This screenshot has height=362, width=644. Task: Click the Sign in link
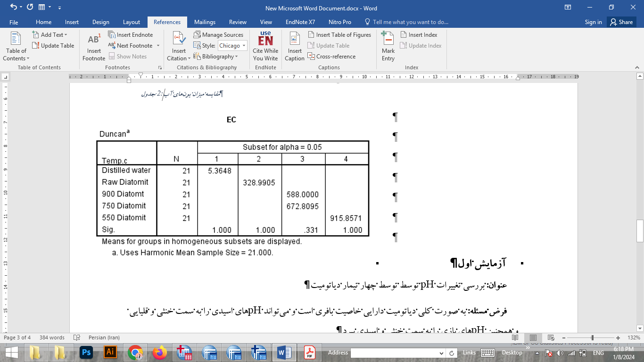tap(593, 22)
